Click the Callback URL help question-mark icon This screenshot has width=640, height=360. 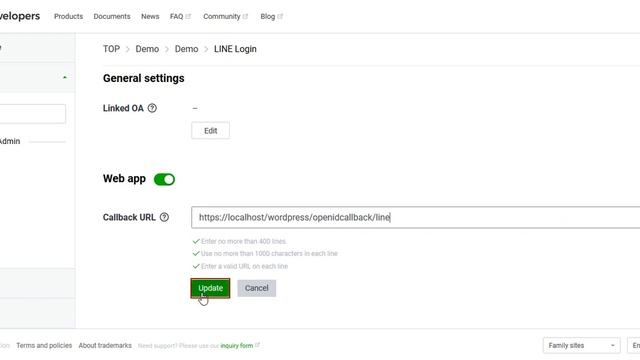point(164,217)
